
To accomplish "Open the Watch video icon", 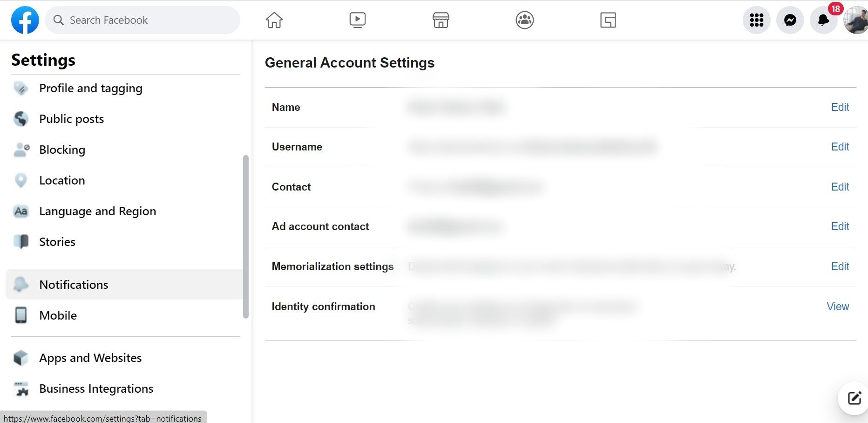I will click(357, 20).
